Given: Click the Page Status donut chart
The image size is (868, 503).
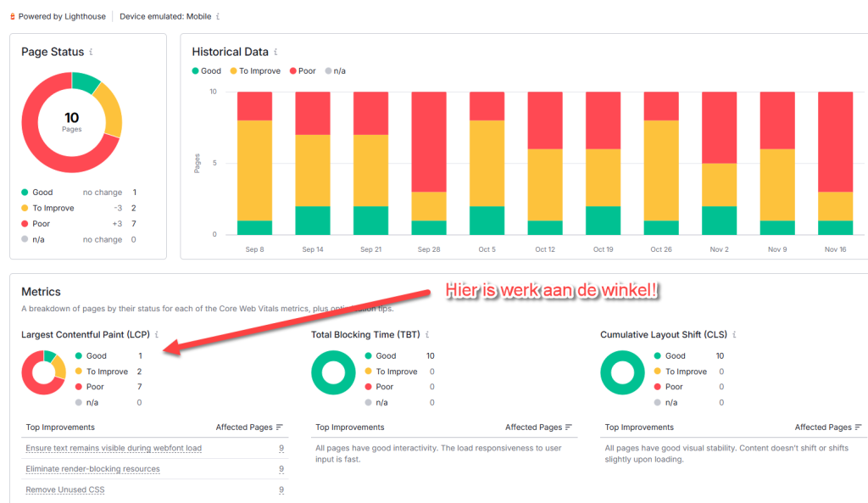Looking at the screenshot, I should point(72,122).
